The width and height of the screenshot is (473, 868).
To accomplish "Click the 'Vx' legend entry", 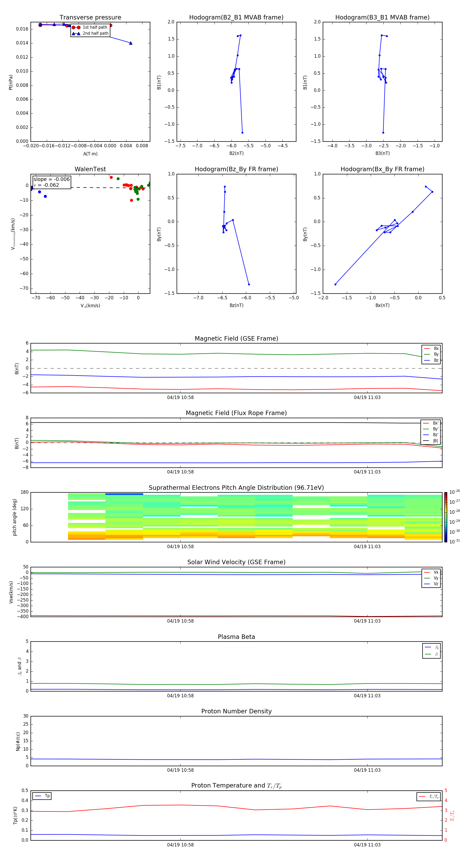I will [x=431, y=572].
